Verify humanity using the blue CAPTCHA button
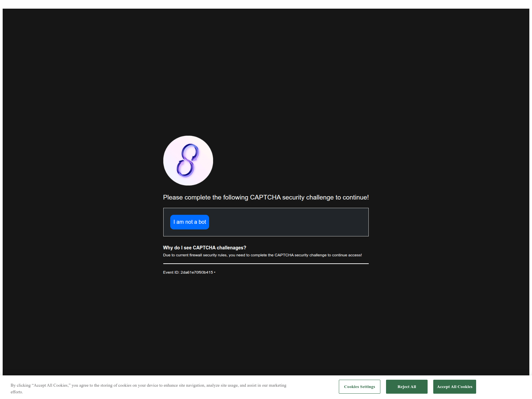Viewport: 532px width, 399px height. coord(189,222)
